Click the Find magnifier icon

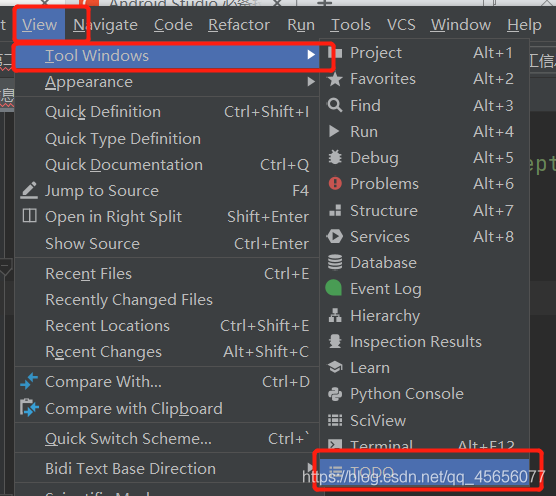(x=335, y=105)
